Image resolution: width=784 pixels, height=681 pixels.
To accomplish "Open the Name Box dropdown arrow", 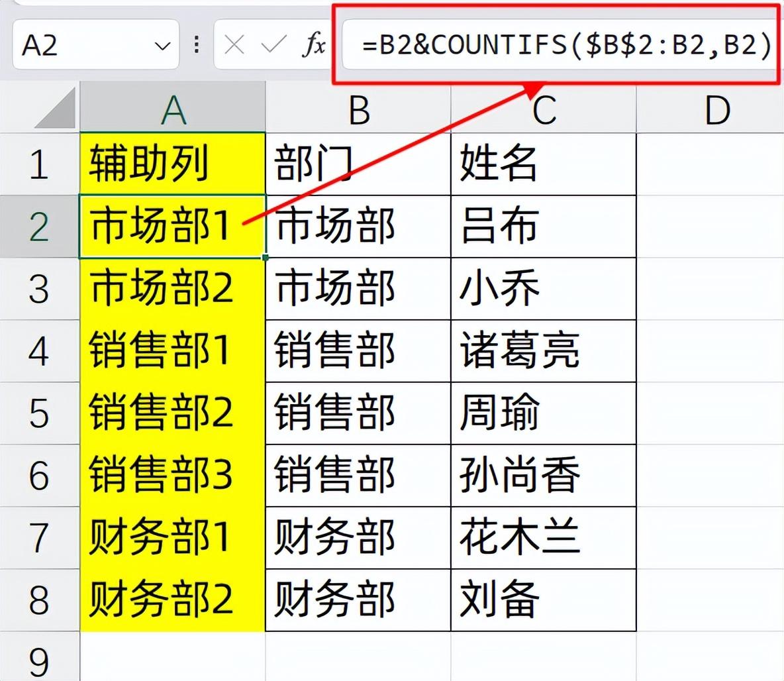I will pyautogui.click(x=162, y=46).
